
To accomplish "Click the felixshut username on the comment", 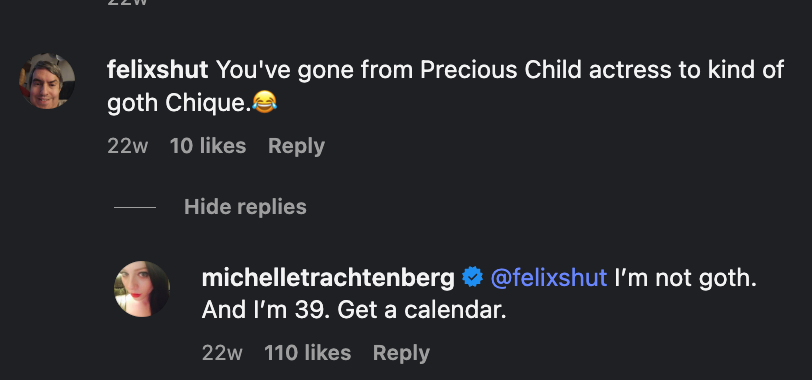I will click(157, 70).
